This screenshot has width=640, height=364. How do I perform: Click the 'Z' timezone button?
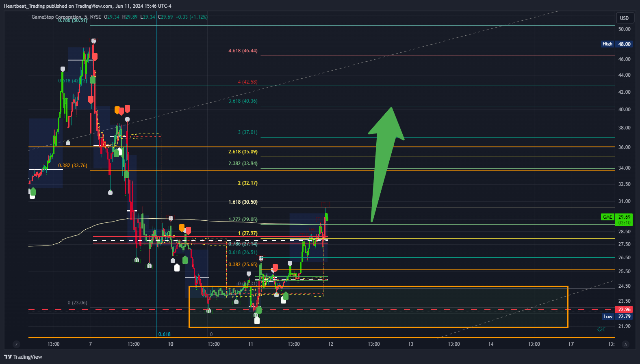coord(16,345)
